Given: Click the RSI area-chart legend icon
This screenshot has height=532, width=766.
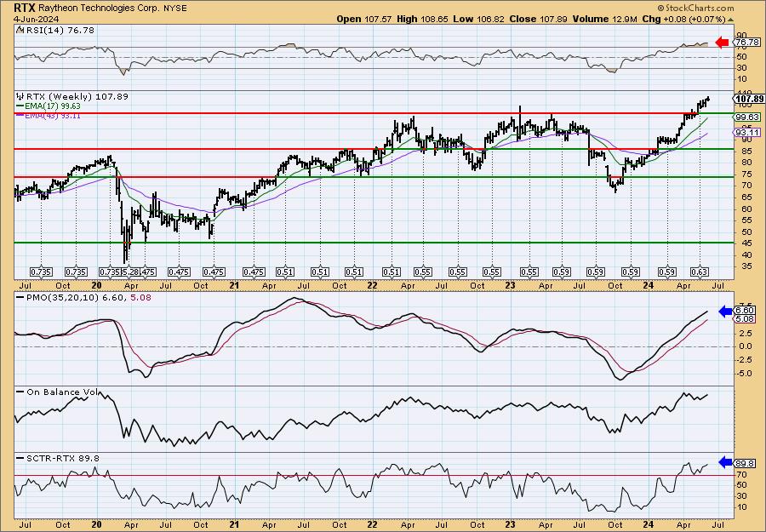Looking at the screenshot, I should 19,30.
